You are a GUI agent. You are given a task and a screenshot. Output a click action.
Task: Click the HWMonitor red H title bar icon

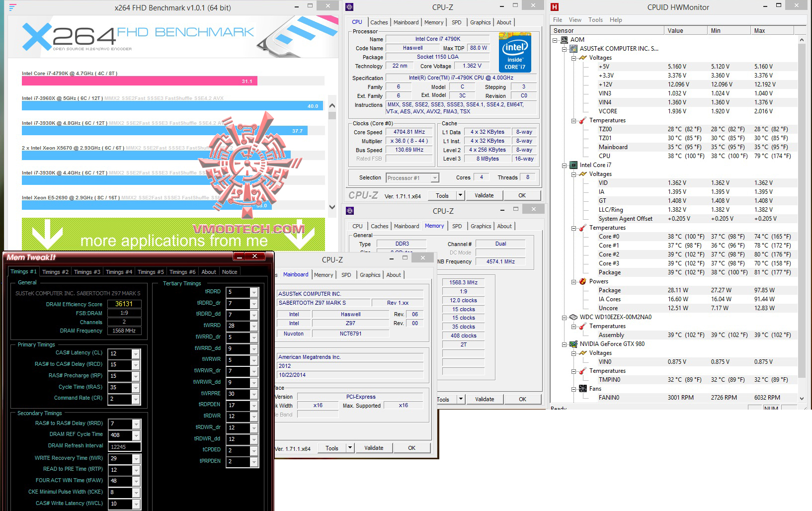(x=555, y=7)
